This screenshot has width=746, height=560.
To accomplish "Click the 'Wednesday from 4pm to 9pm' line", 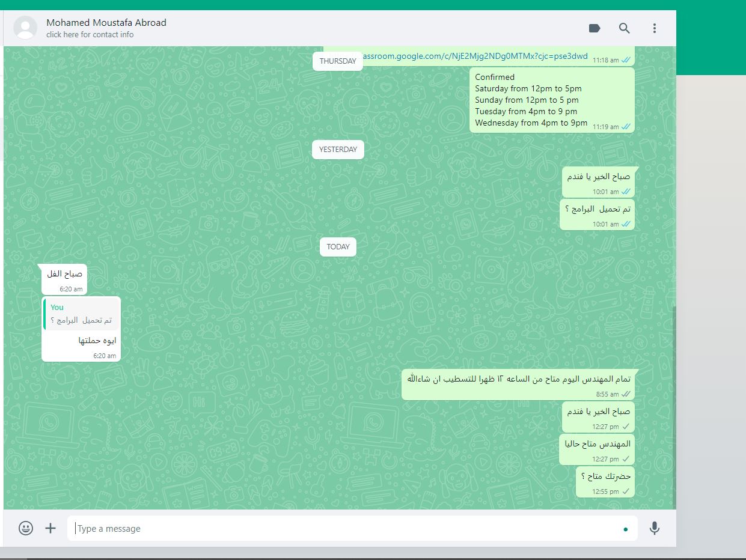I will [x=531, y=123].
